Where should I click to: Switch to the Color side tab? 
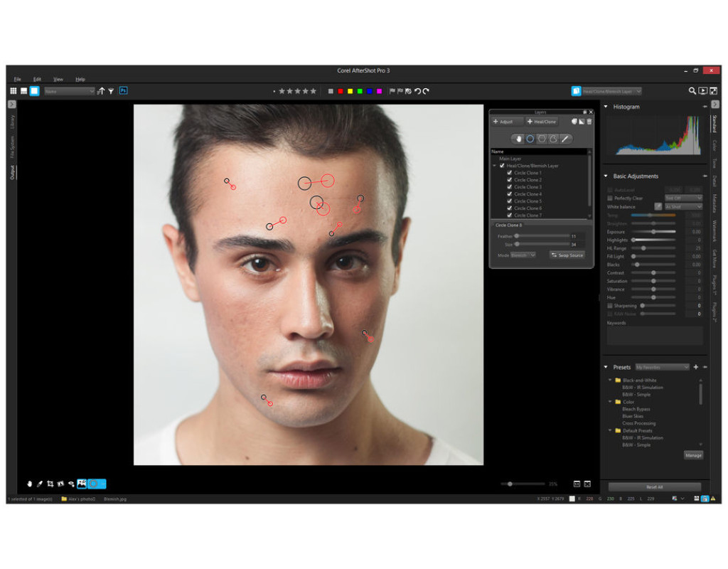tap(714, 145)
